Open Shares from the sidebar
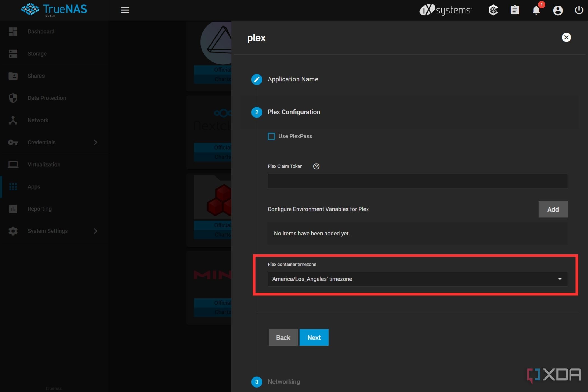Image resolution: width=588 pixels, height=392 pixels. pyautogui.click(x=36, y=76)
